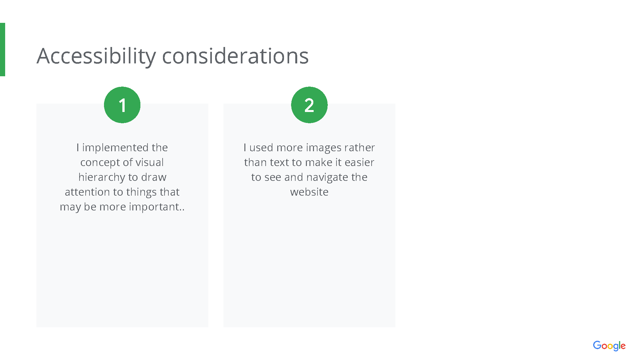Click the word Accessibility in the title
Viewport: 644px width, 362px height.
tap(96, 56)
